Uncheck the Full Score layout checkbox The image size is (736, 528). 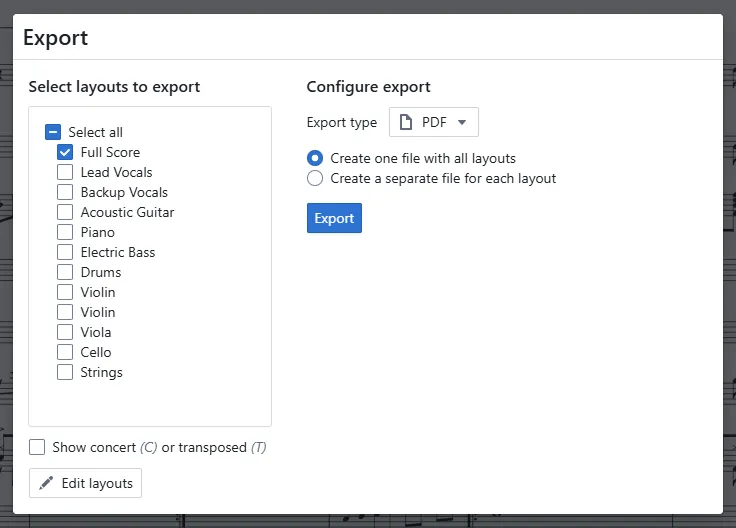(65, 152)
